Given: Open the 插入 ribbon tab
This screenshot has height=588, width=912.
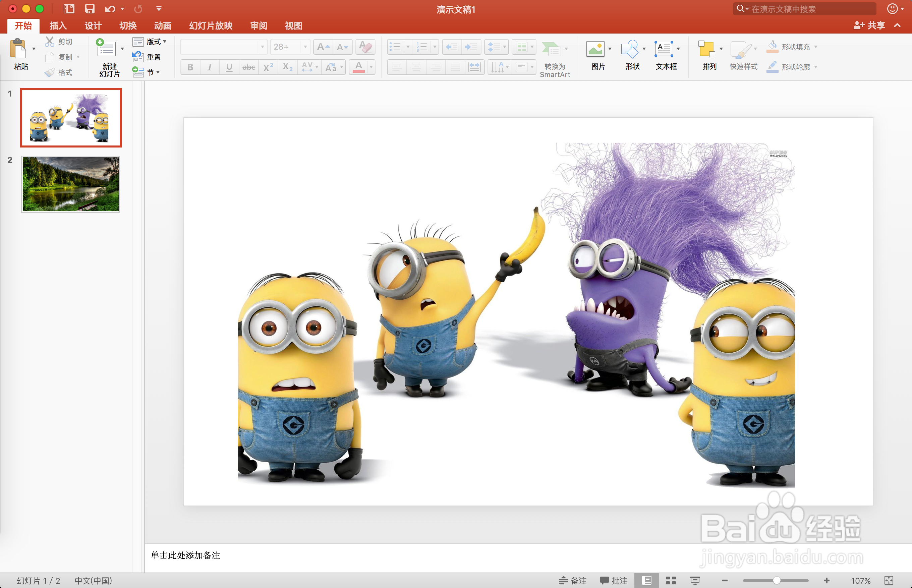Looking at the screenshot, I should (x=58, y=25).
